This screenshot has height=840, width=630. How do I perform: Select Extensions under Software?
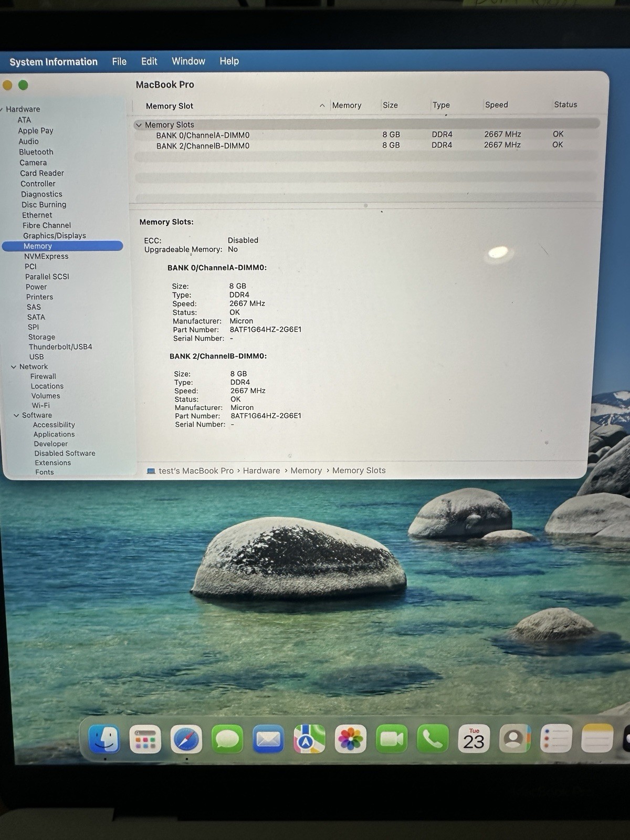(52, 463)
